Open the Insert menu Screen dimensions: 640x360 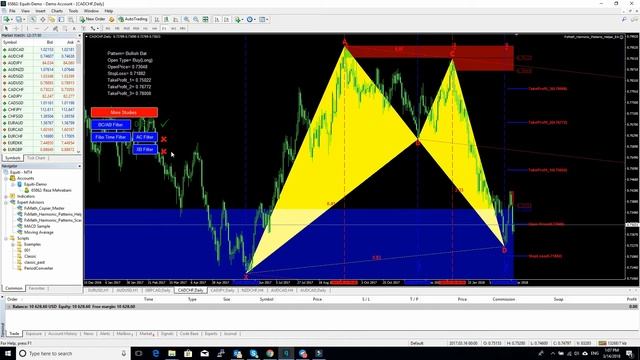click(x=40, y=11)
